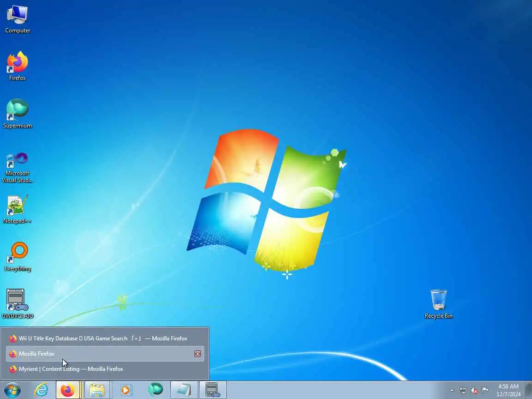Click the Firefox icon beside Myrient entry
This screenshot has height=399, width=532.
[13, 369]
